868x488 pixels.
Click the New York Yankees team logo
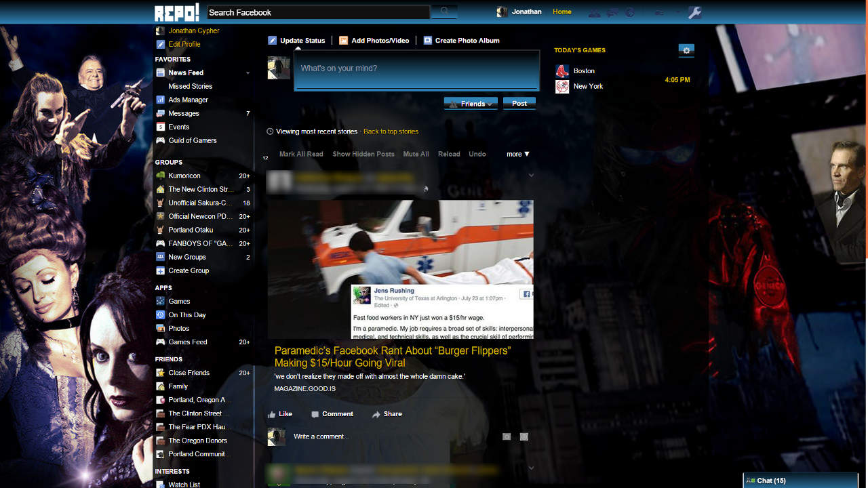[562, 87]
